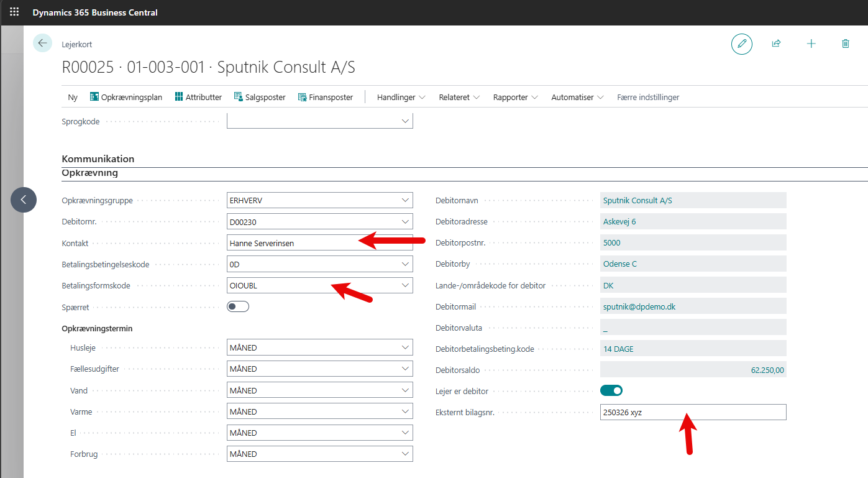Viewport: 868px width, 478px height.
Task: Open the app launcher waffle icon
Action: click(x=14, y=12)
